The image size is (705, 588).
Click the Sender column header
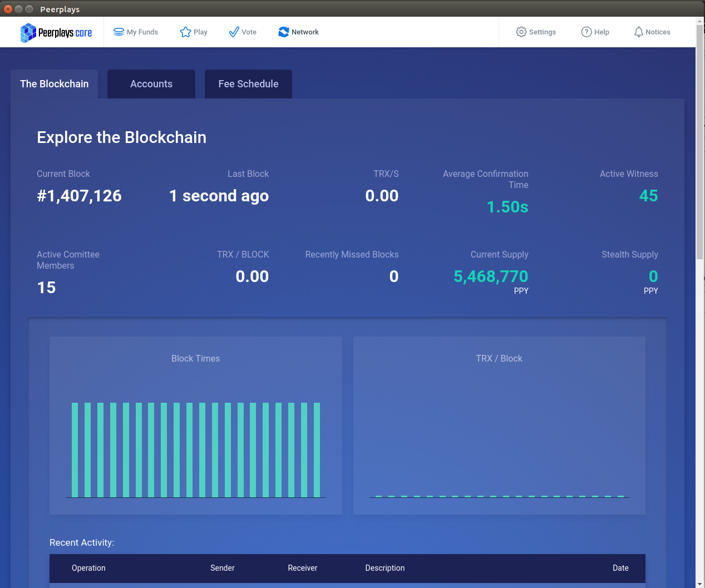click(x=223, y=568)
